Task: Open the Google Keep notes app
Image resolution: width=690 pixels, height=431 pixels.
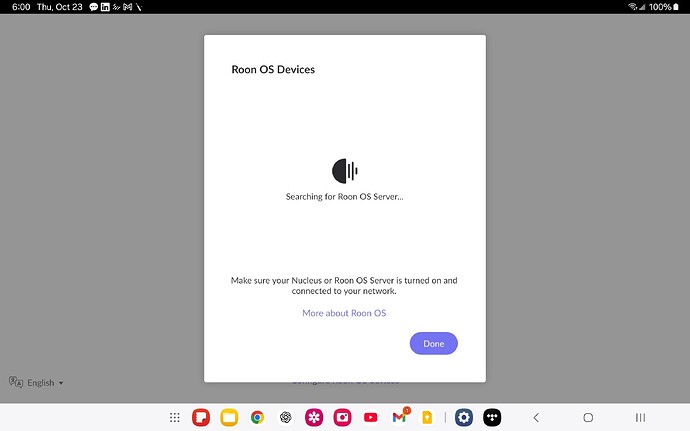Action: coord(428,417)
